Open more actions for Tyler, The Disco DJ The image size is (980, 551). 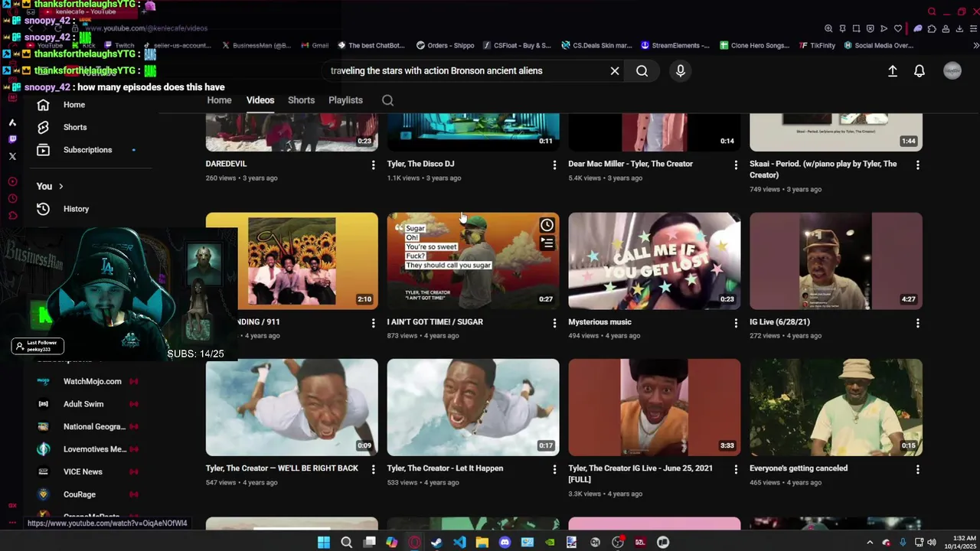554,165
